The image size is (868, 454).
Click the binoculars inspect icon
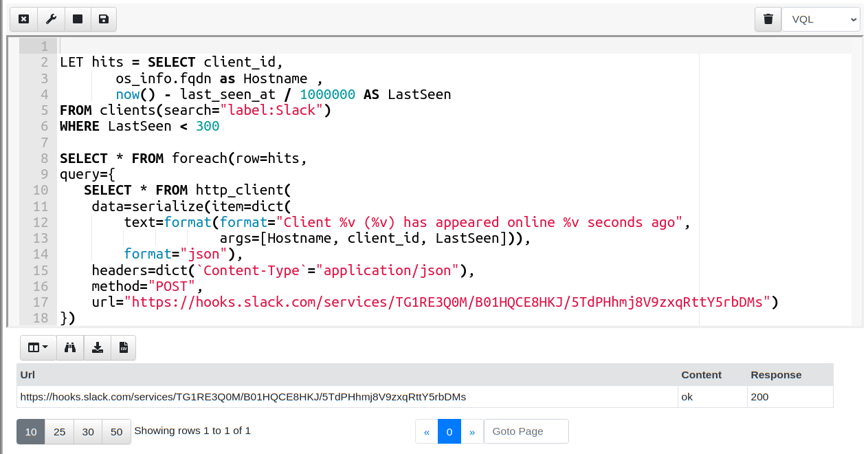tap(70, 348)
